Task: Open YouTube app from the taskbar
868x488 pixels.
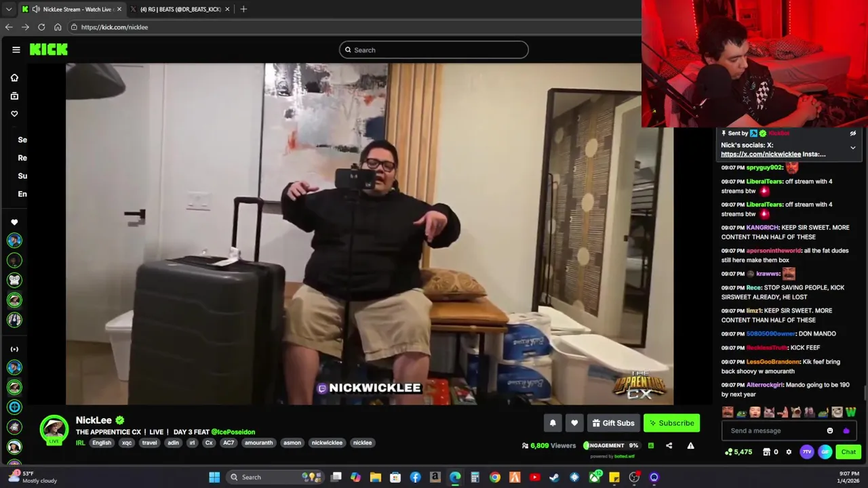Action: pyautogui.click(x=534, y=477)
